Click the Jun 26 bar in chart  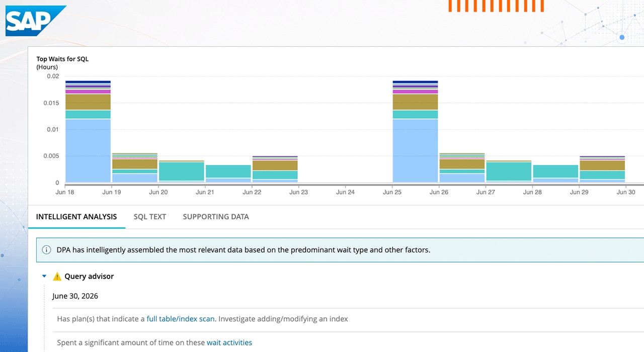tap(462, 167)
